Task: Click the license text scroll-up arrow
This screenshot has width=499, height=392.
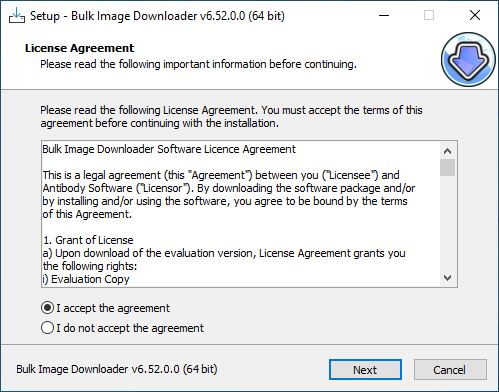Action: [448, 151]
